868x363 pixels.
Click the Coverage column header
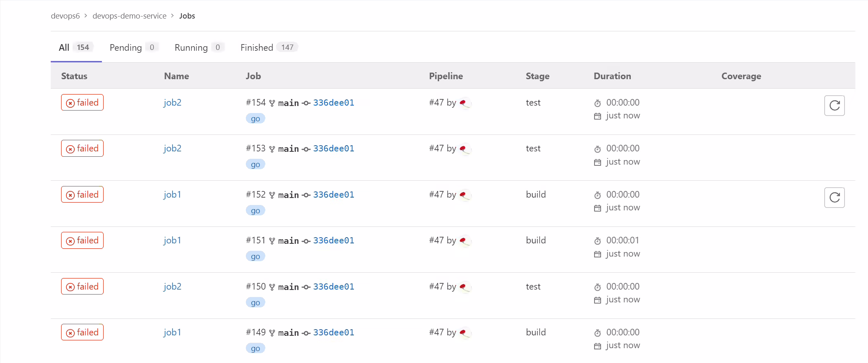tap(741, 76)
